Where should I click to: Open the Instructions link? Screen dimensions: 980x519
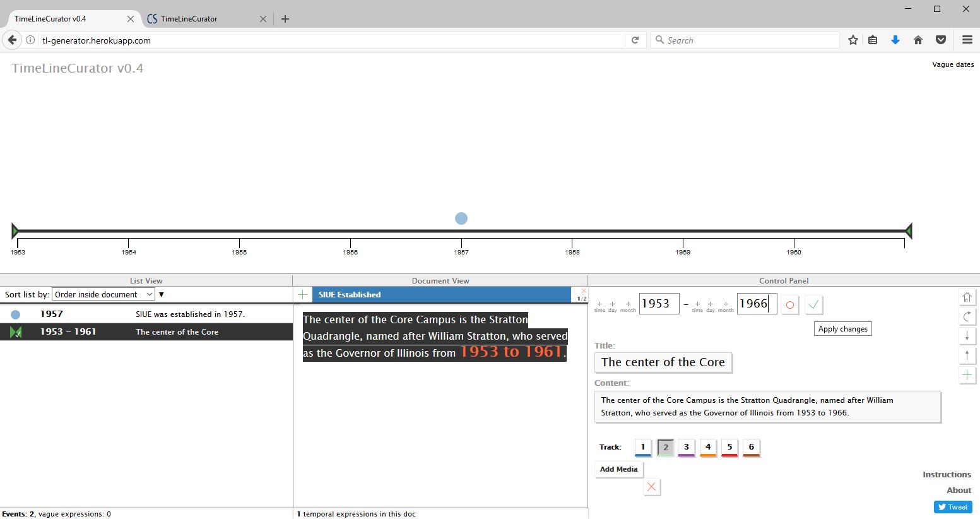pos(947,474)
